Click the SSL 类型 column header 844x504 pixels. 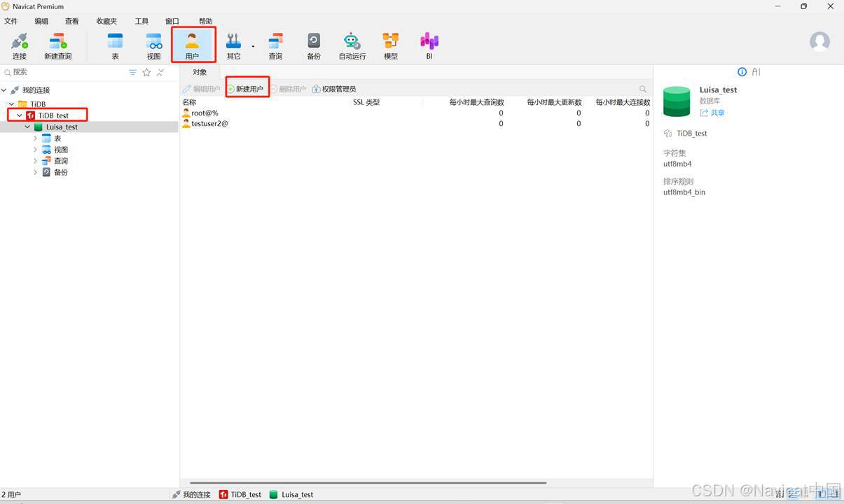pos(366,102)
